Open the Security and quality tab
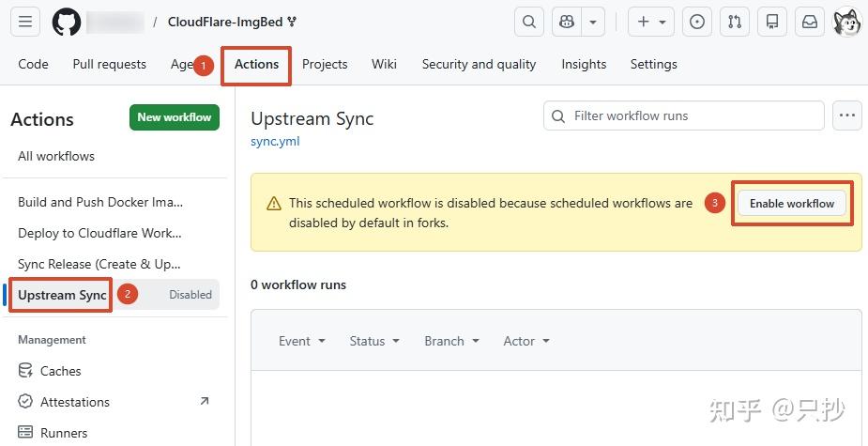This screenshot has height=446, width=868. click(x=479, y=64)
